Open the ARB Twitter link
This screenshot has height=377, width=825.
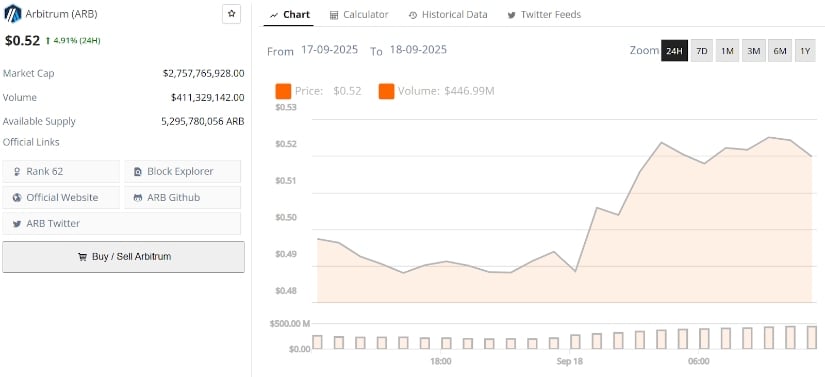tap(122, 223)
